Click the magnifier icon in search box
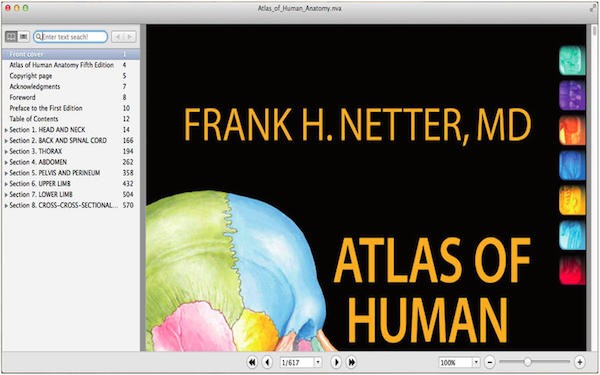The width and height of the screenshot is (600, 375). 39,37
